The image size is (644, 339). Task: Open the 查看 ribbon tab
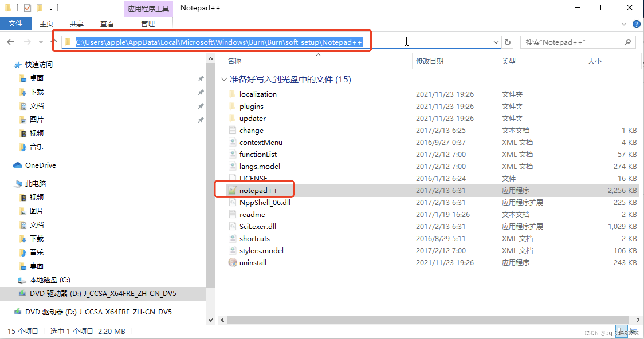tap(107, 24)
